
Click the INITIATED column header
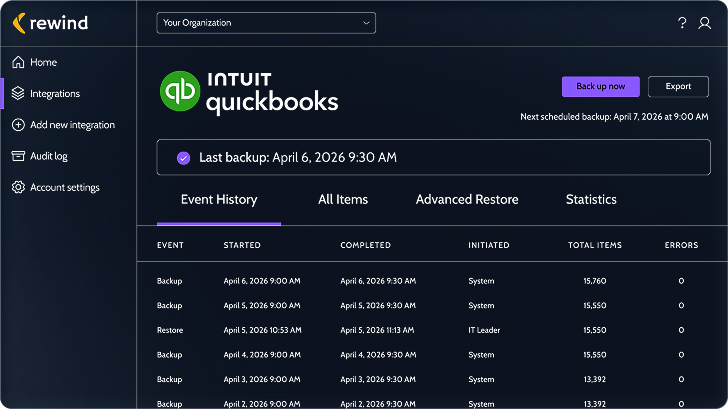488,245
